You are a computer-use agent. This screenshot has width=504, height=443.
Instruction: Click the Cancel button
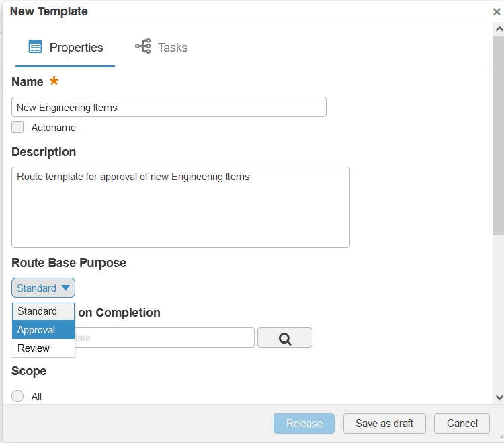(x=462, y=424)
